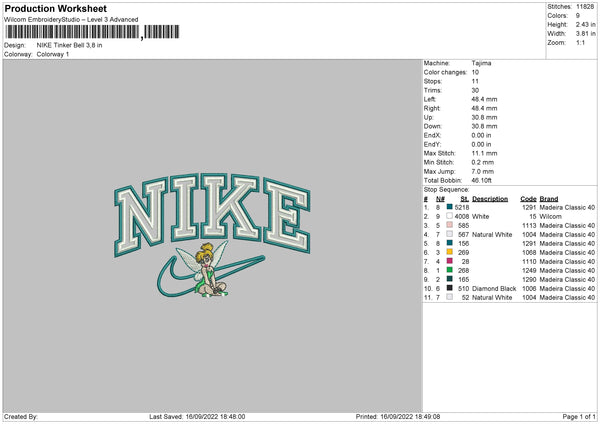Screen dimensions: 600x424
Task: Click the Width value 3.81 in
Action: coord(585,34)
